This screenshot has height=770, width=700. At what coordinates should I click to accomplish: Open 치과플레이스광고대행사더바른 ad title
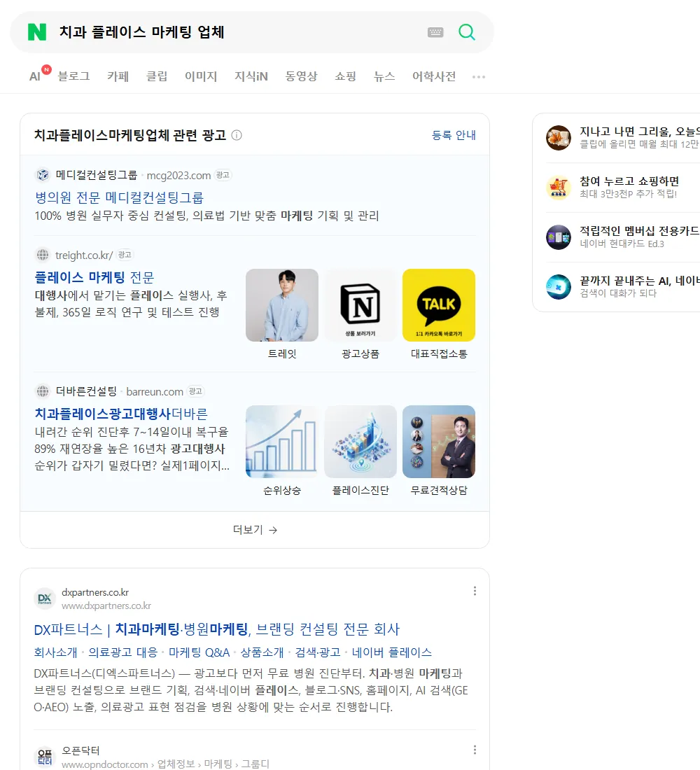121,414
